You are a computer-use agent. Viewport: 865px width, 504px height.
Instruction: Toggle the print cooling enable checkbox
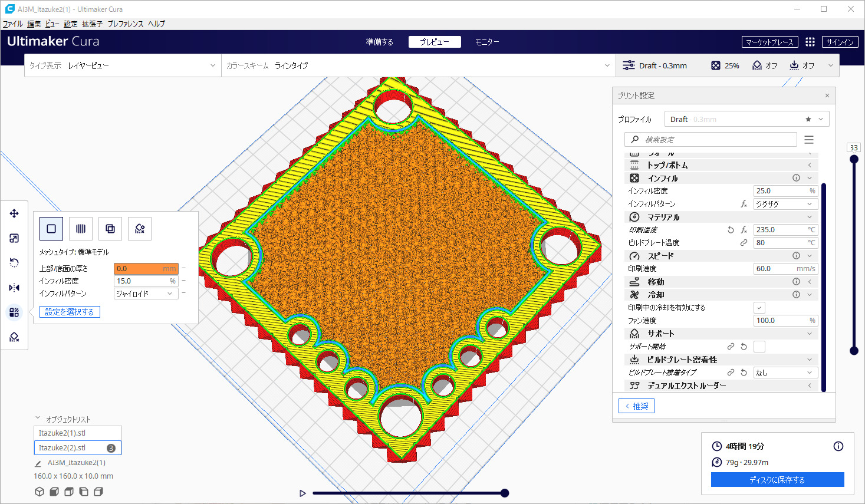(x=759, y=308)
